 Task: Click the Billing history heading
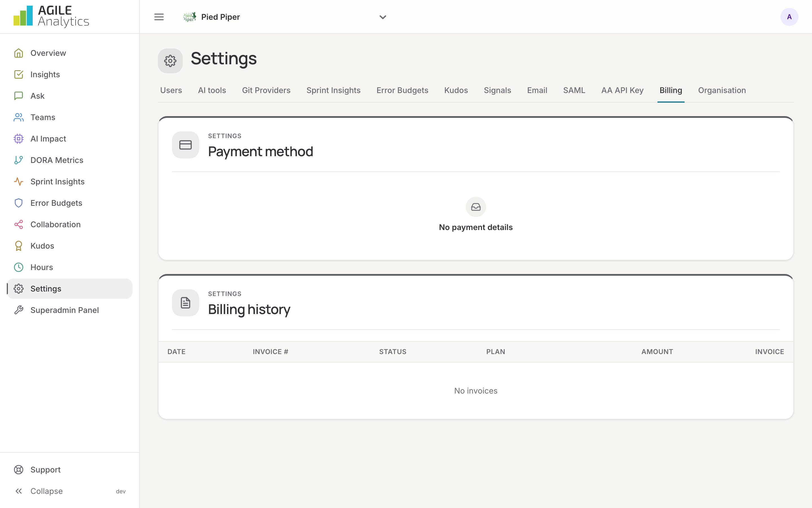point(249,310)
